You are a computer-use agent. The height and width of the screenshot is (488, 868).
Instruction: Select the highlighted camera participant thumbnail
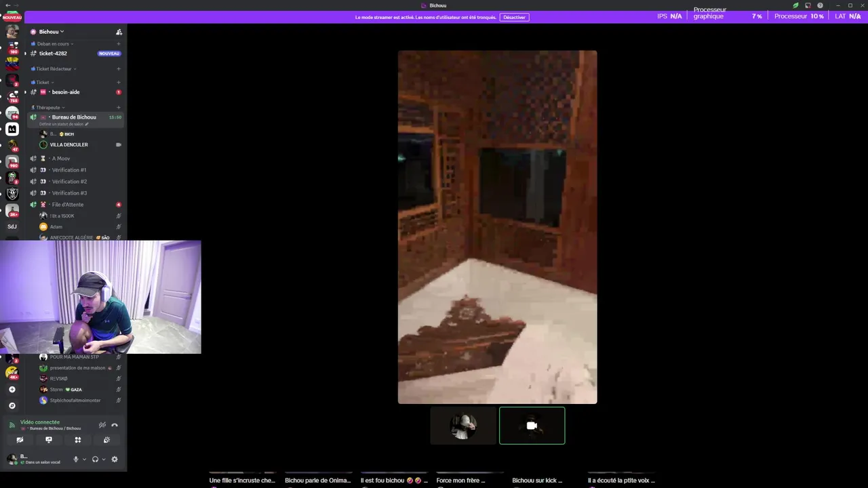pyautogui.click(x=532, y=426)
